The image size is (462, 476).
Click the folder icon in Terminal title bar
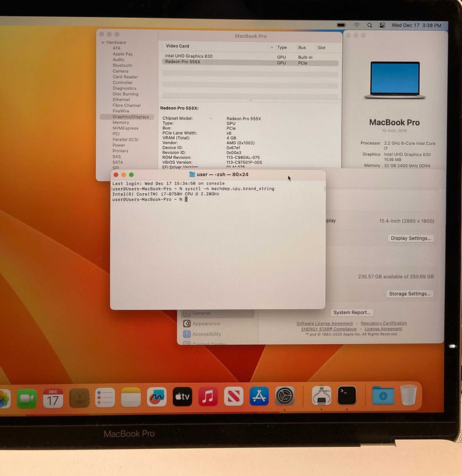click(192, 174)
